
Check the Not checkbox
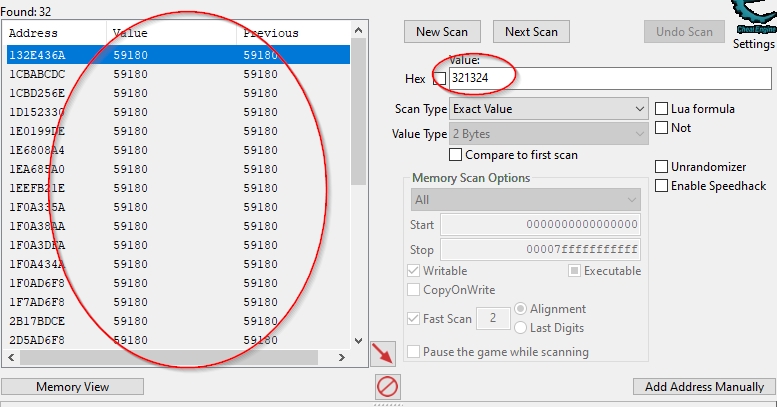point(662,127)
